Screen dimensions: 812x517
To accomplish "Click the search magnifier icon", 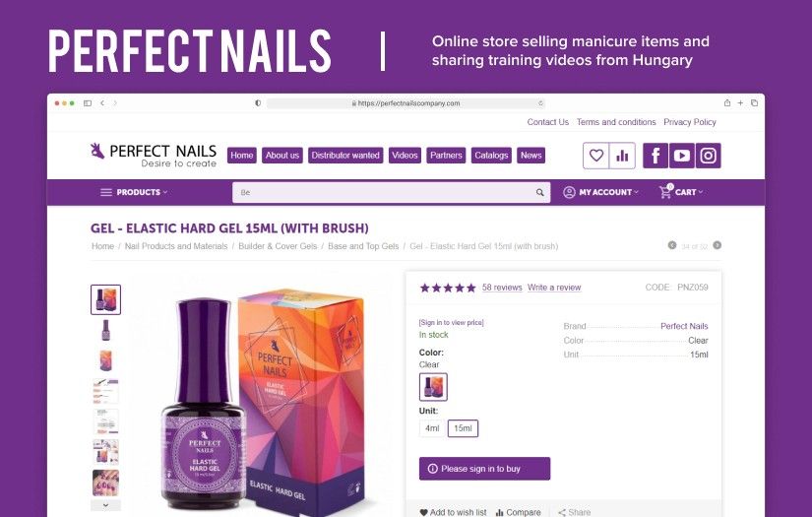I will [539, 193].
